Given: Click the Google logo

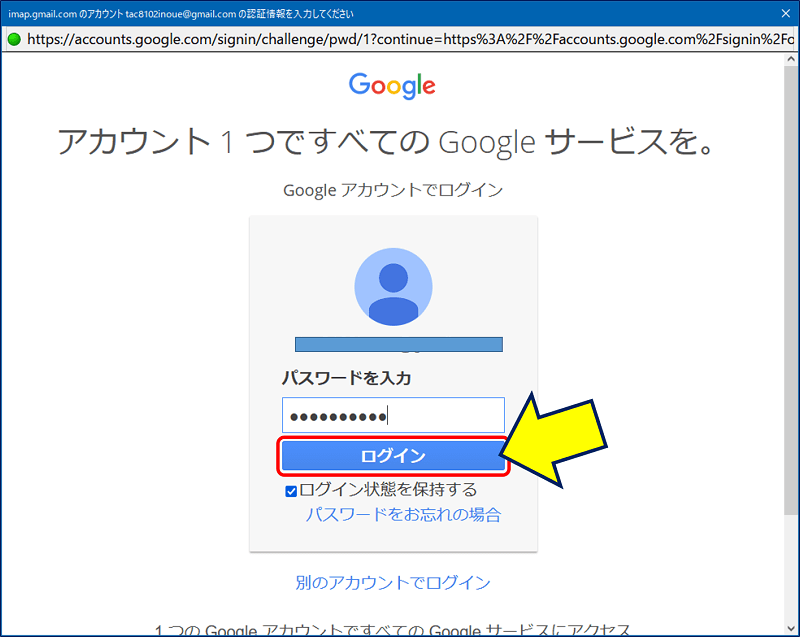Looking at the screenshot, I should (x=392, y=86).
